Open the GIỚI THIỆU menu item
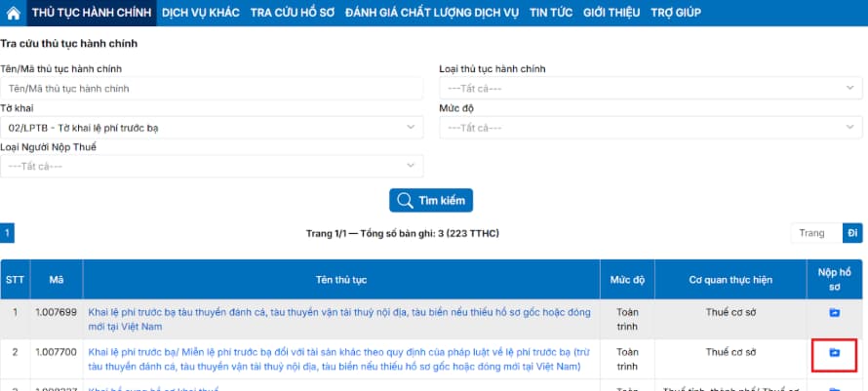The image size is (868, 391). [612, 13]
